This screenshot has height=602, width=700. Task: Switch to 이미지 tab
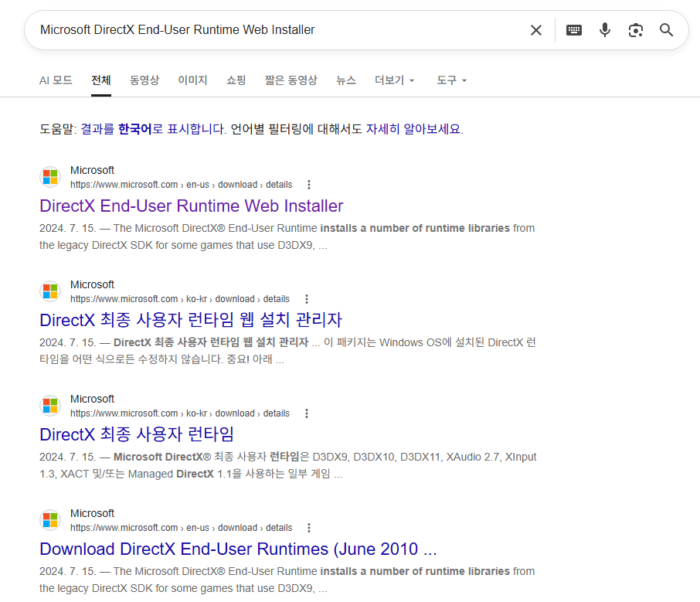[x=192, y=80]
